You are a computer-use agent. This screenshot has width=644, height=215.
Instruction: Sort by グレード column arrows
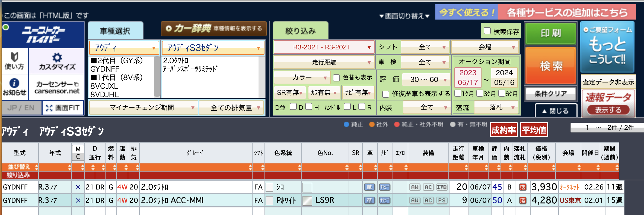pyautogui.click(x=250, y=167)
